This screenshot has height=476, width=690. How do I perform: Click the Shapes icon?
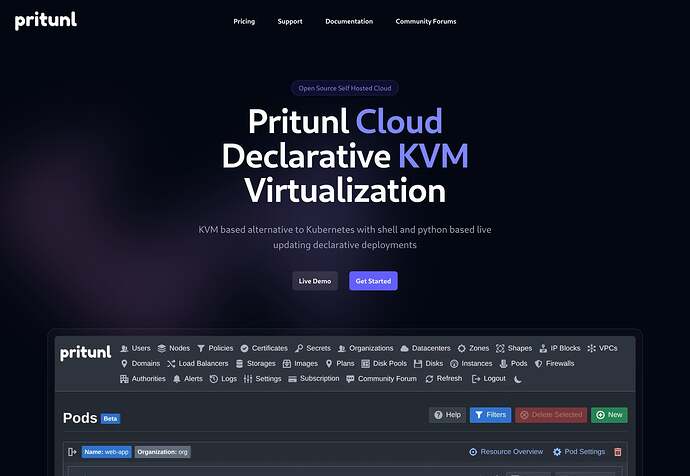click(500, 348)
